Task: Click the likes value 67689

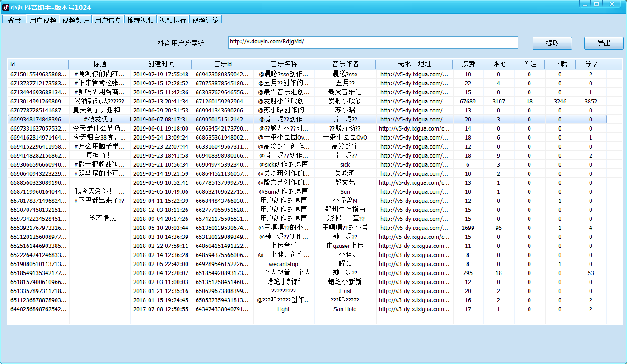Action: click(468, 101)
